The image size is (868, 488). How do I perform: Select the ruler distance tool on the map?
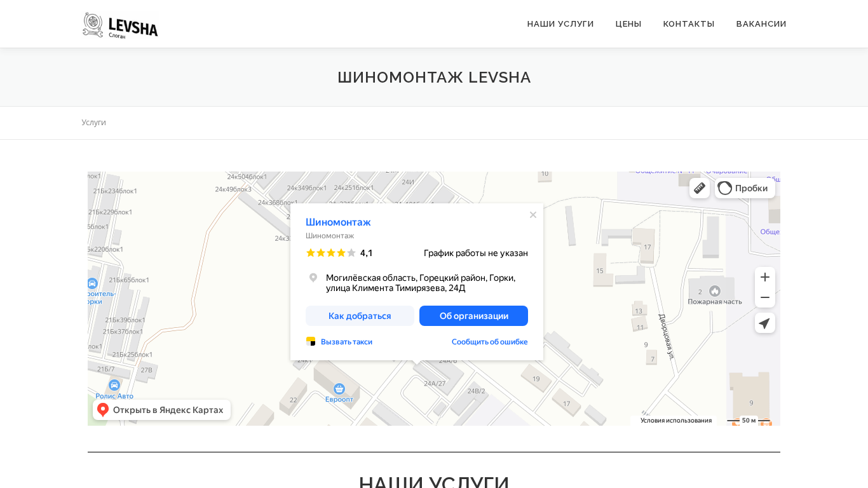(x=700, y=188)
